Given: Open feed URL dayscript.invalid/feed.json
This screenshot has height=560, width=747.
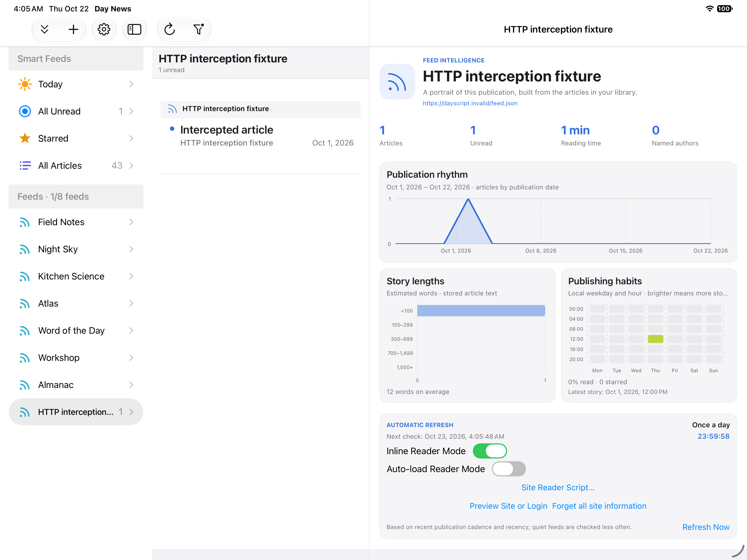Looking at the screenshot, I should 470,103.
